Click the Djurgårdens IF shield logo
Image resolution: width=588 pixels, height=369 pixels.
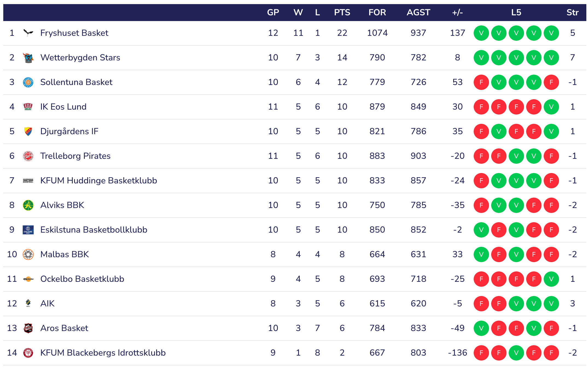[28, 131]
